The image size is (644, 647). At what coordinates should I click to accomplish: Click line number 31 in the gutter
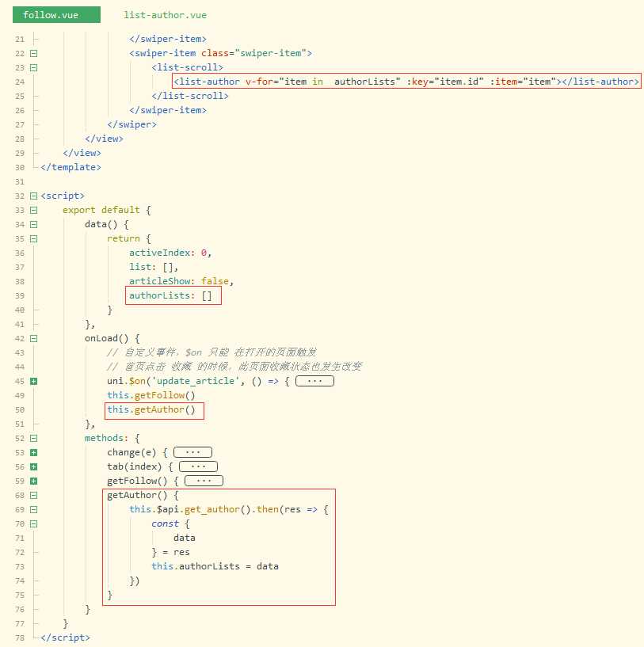click(20, 182)
